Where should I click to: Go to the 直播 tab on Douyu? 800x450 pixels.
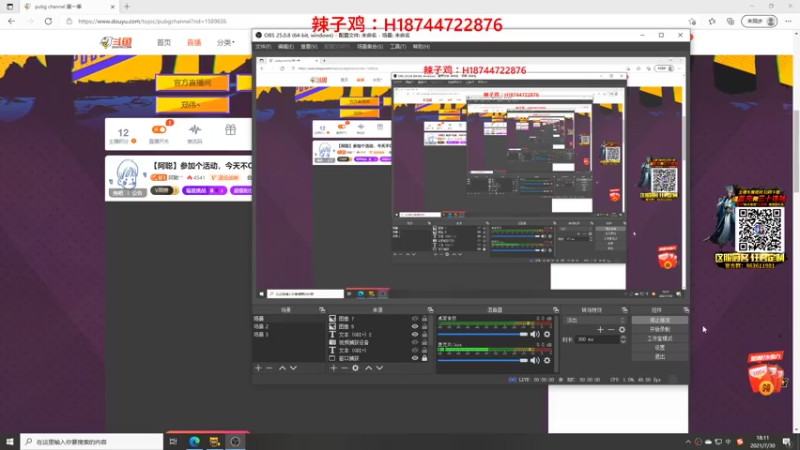tap(194, 42)
